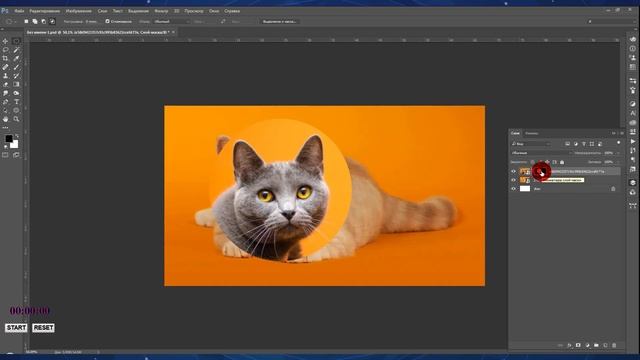Open the Actions panel play icon in dock
Viewport: 640px width, 360px height.
coord(633,141)
